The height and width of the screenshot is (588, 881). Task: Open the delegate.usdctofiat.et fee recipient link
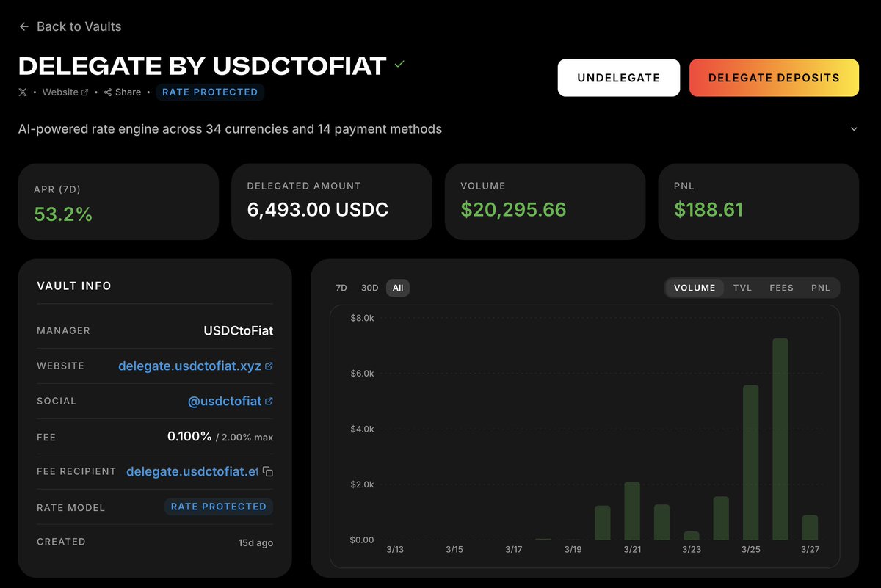(x=192, y=471)
